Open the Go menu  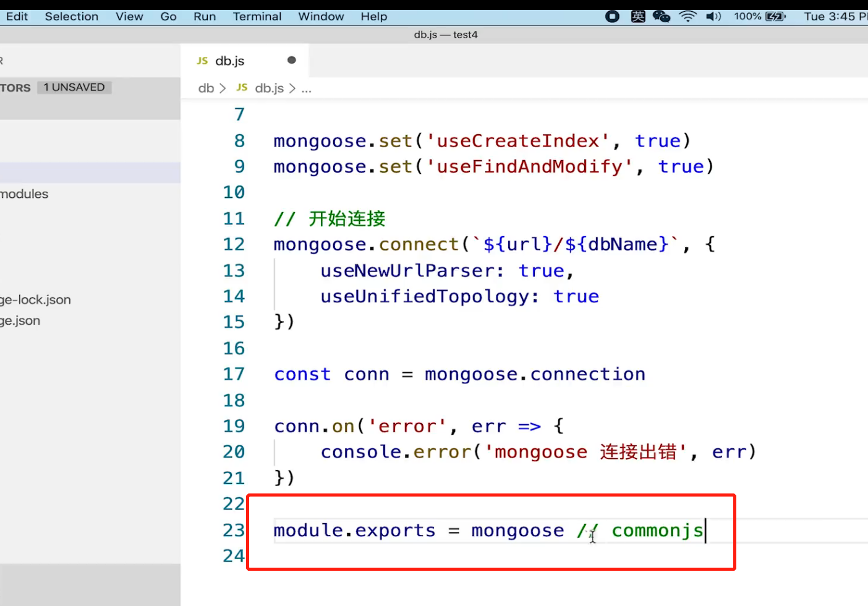pyautogui.click(x=168, y=17)
